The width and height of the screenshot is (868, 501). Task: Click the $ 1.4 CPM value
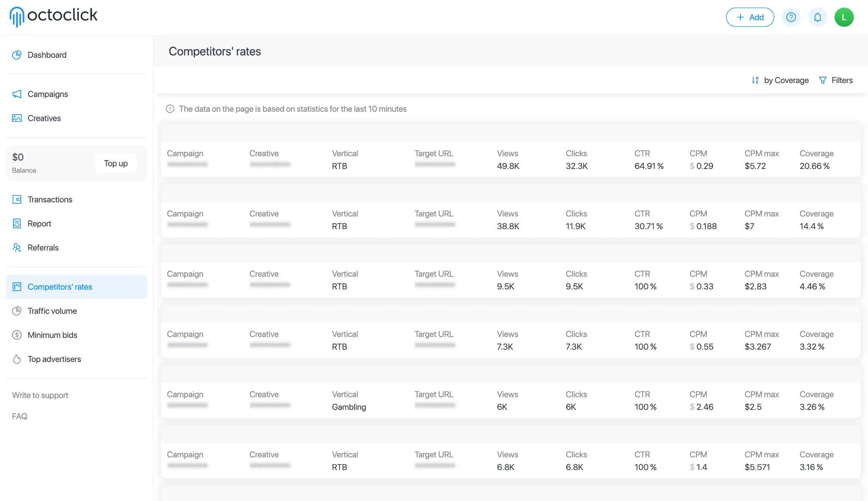click(x=698, y=467)
